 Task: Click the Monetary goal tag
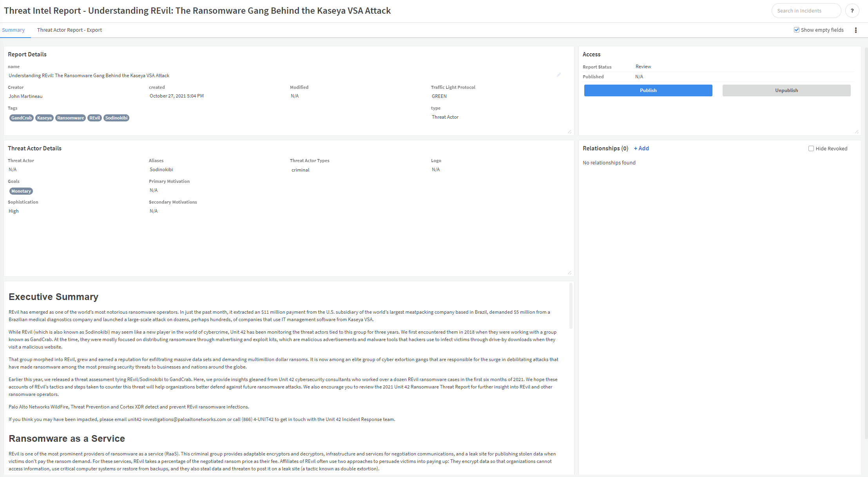21,191
